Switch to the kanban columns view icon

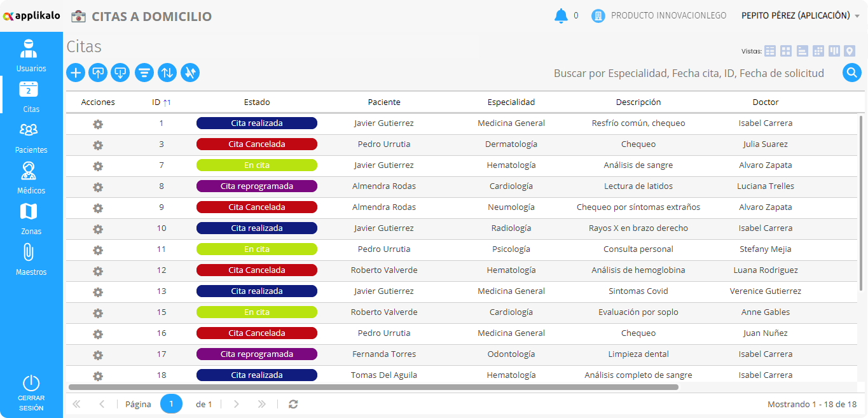coord(834,51)
